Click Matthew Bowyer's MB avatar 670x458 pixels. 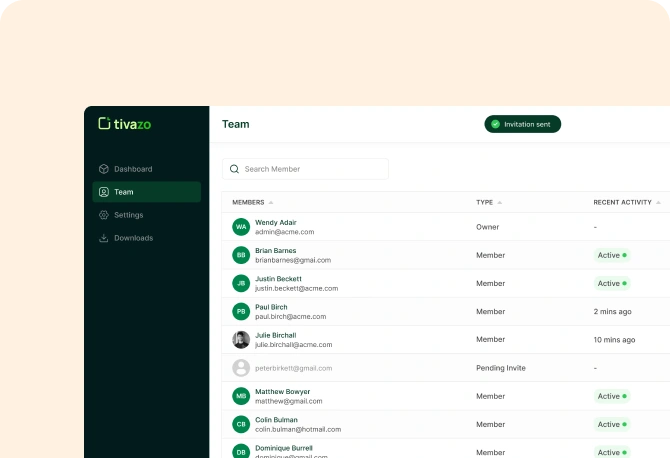tap(241, 396)
